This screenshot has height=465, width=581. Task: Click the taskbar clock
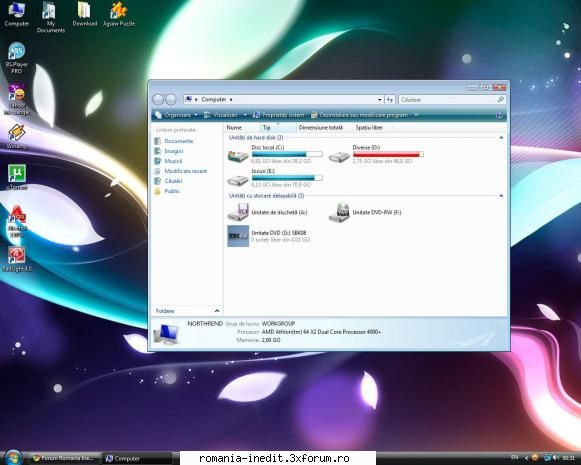coord(569,458)
